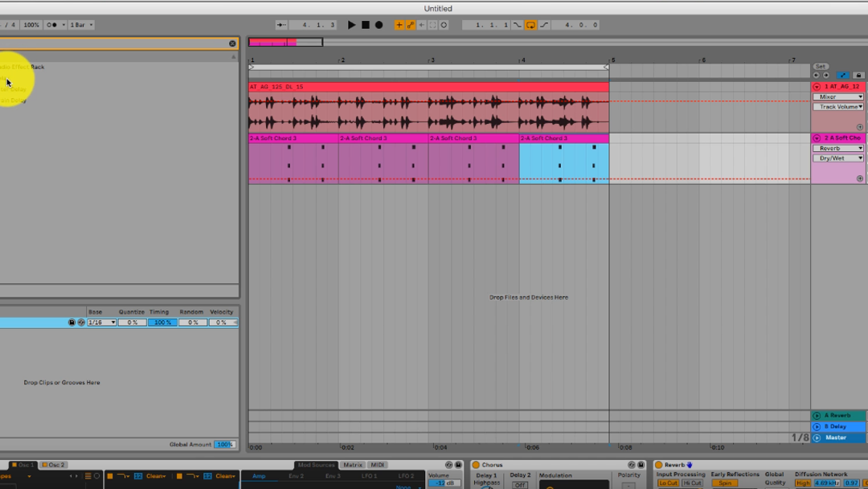Click the Arrangement Record button

(379, 25)
